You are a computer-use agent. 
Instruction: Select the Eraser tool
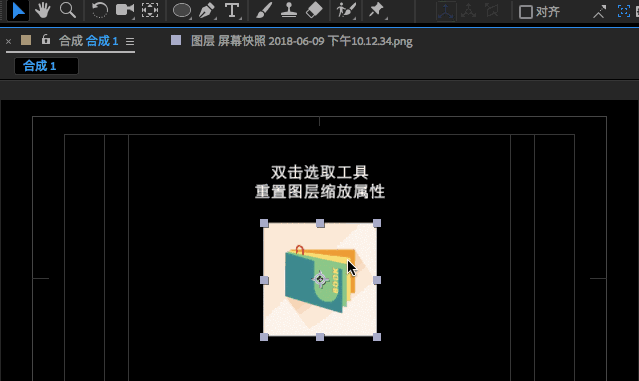click(314, 11)
